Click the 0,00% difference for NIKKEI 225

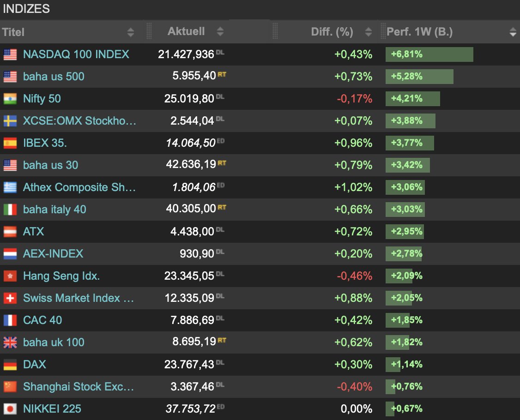coord(357,409)
